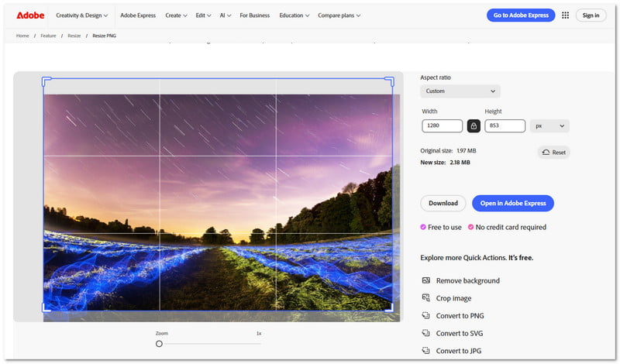Go to Resize breadcrumb

point(74,36)
